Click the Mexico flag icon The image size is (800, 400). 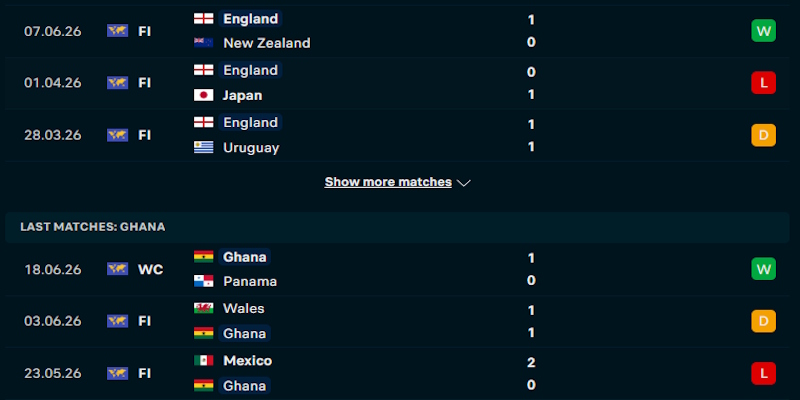[204, 361]
